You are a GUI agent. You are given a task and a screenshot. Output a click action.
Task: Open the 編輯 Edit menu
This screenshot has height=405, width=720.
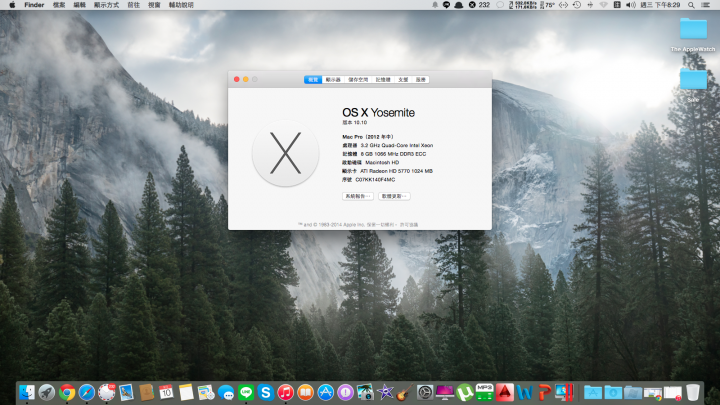click(79, 5)
